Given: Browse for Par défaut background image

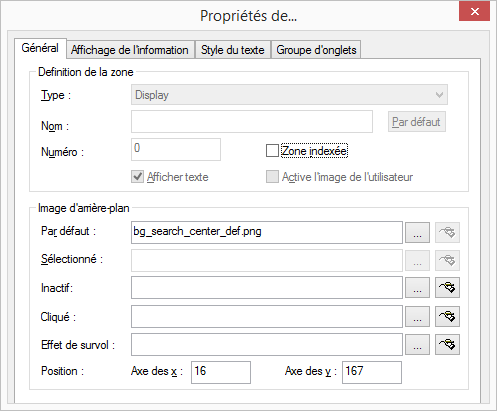Looking at the screenshot, I should [x=417, y=232].
